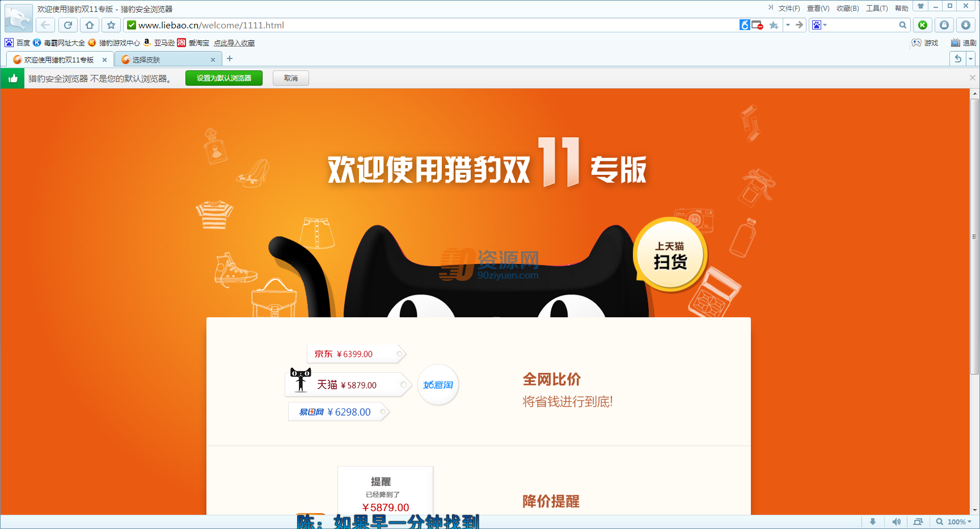Open the 爱淘宝 bookmark

193,43
